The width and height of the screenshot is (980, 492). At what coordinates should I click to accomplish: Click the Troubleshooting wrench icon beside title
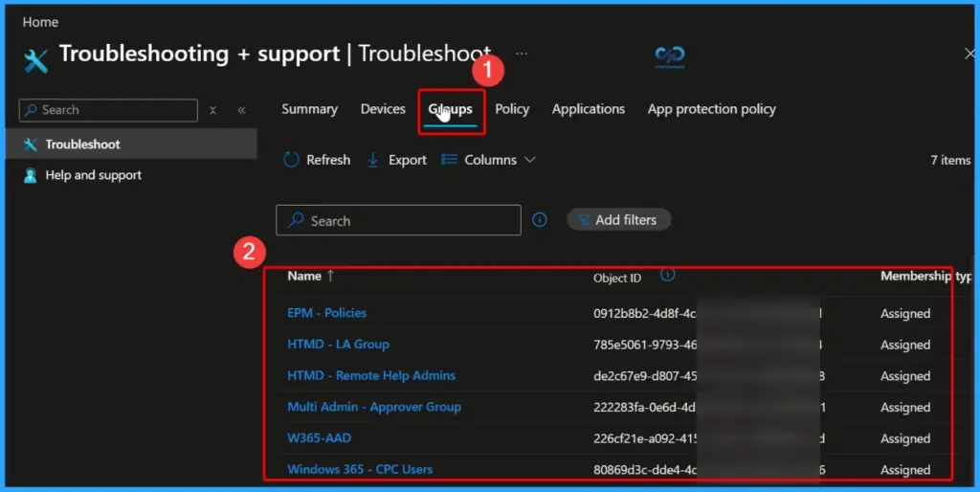pyautogui.click(x=35, y=60)
